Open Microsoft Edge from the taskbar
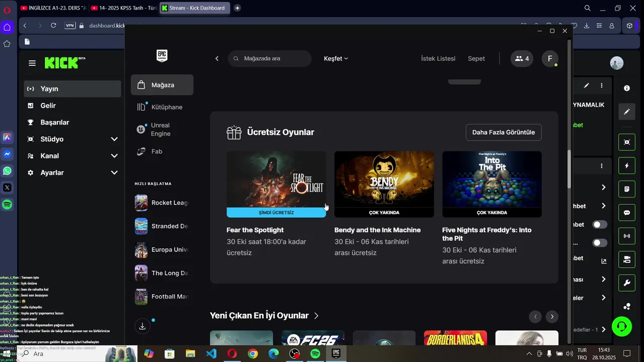 274,354
